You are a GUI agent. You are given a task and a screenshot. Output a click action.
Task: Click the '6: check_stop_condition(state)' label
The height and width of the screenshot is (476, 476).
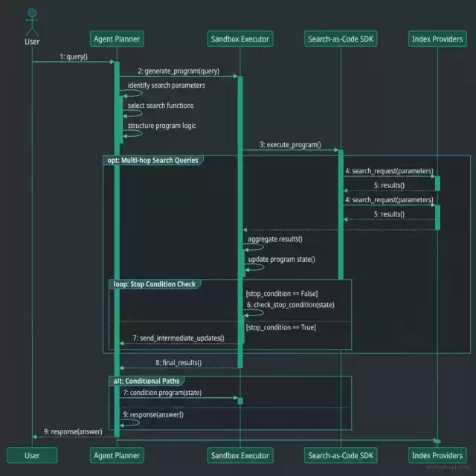[291, 305]
